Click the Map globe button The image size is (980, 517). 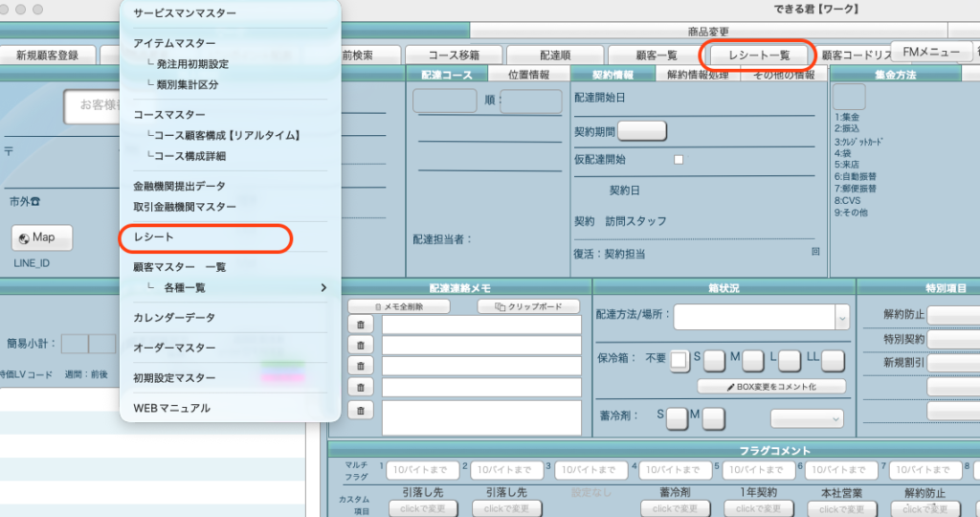(42, 237)
